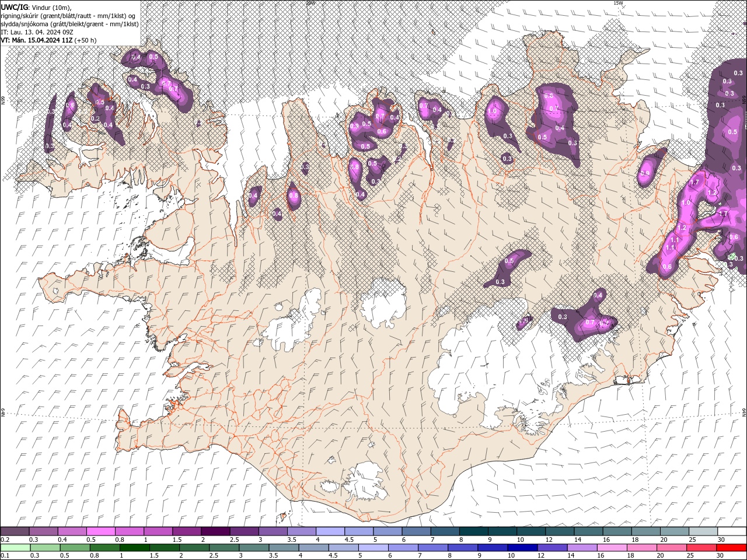This screenshot has height=560, width=747.
Task: Click the bright pink 0.5 swatch in the snow legend
Action: click(x=100, y=531)
